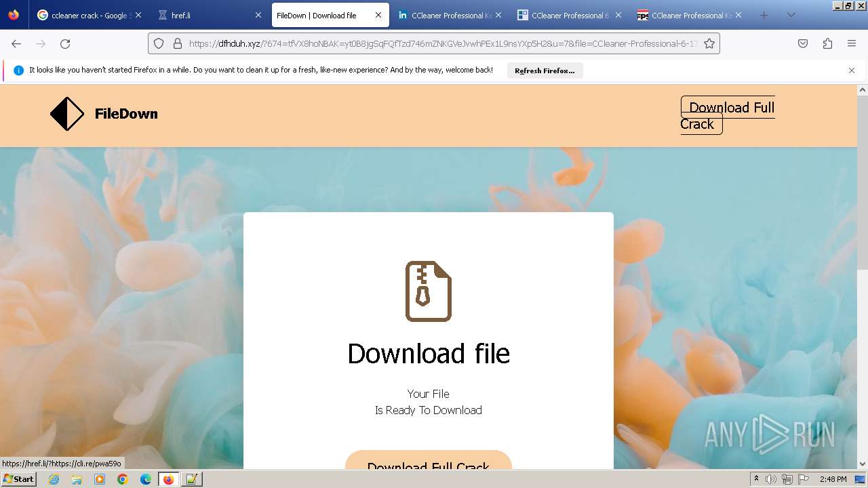Viewport: 868px width, 488px height.
Task: Launch Internet Explorer from taskbar
Action: (54, 479)
